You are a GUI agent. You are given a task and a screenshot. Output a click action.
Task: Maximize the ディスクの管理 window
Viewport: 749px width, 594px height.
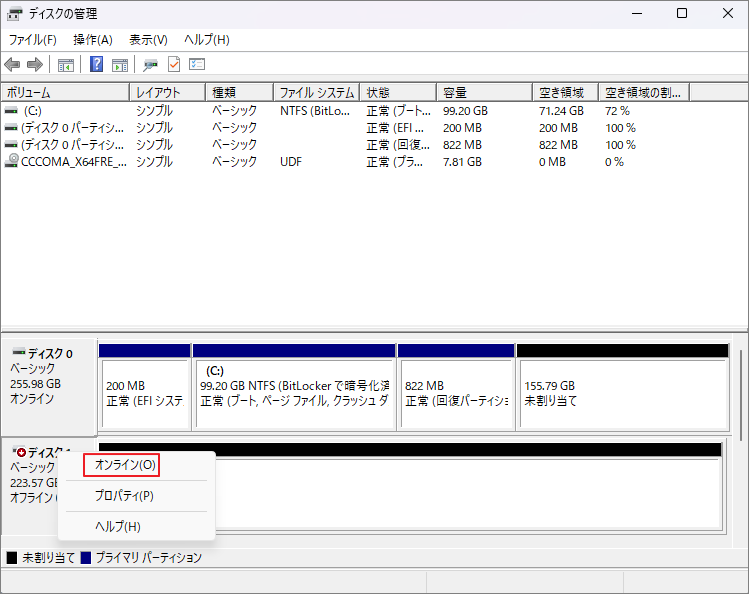pyautogui.click(x=682, y=13)
